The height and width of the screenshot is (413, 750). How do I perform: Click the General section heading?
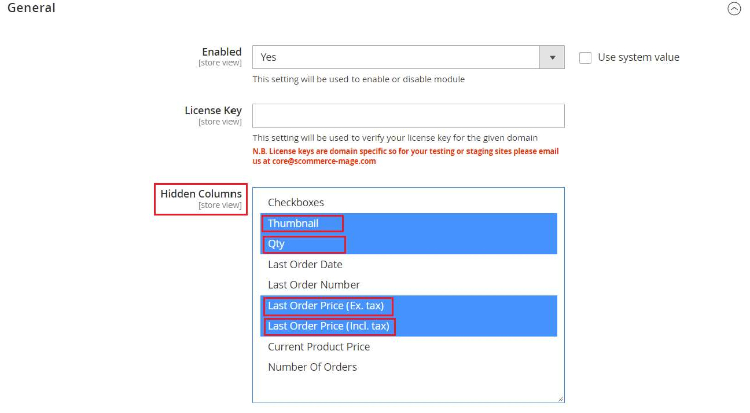[x=31, y=8]
